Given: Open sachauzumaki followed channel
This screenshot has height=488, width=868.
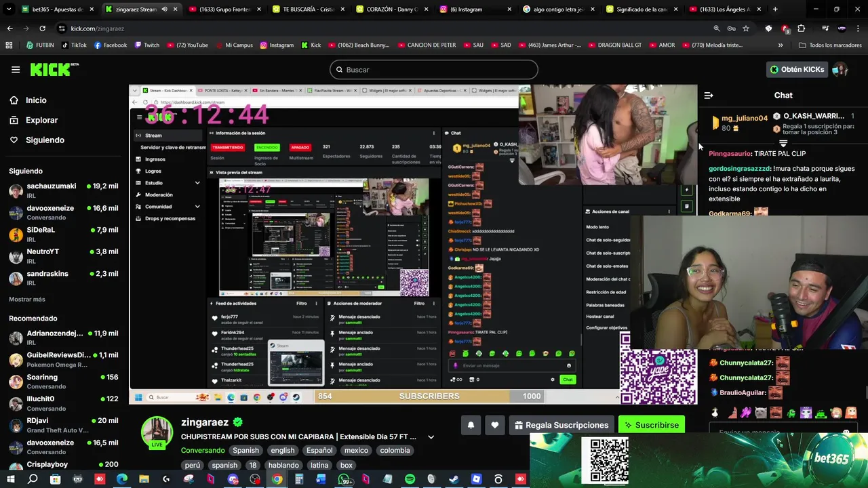Looking at the screenshot, I should 64,190.
